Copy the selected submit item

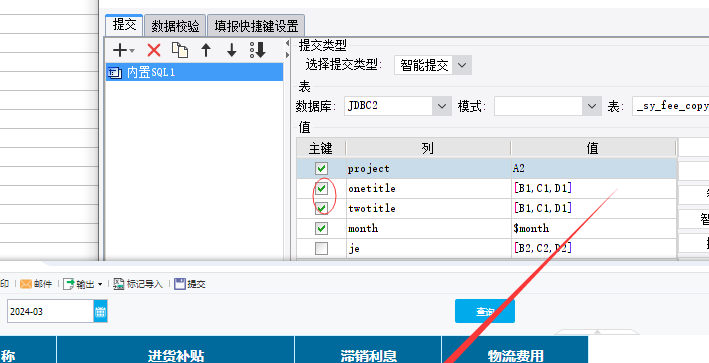180,50
